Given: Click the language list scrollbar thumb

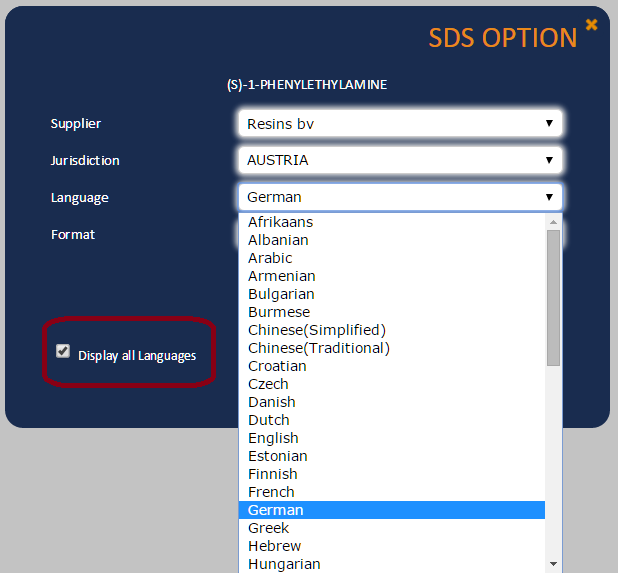Looking at the screenshot, I should (553, 298).
